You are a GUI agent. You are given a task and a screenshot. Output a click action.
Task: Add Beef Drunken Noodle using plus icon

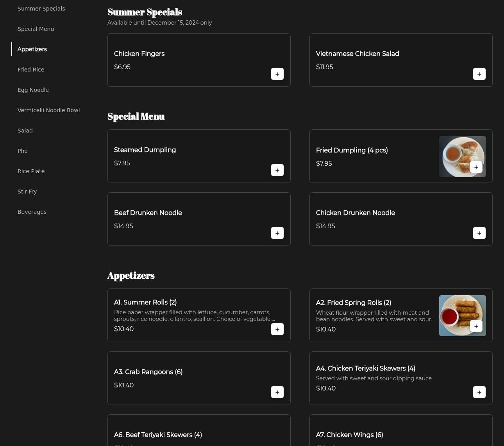tap(277, 233)
